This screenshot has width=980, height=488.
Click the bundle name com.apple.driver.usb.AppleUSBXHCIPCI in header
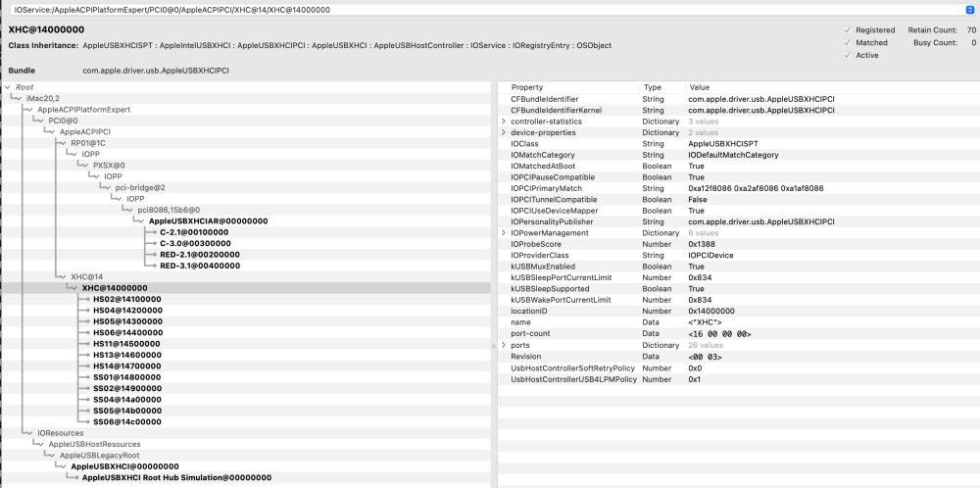pos(156,71)
